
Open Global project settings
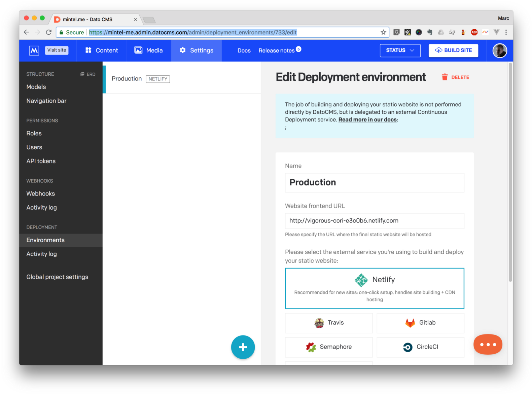click(57, 277)
